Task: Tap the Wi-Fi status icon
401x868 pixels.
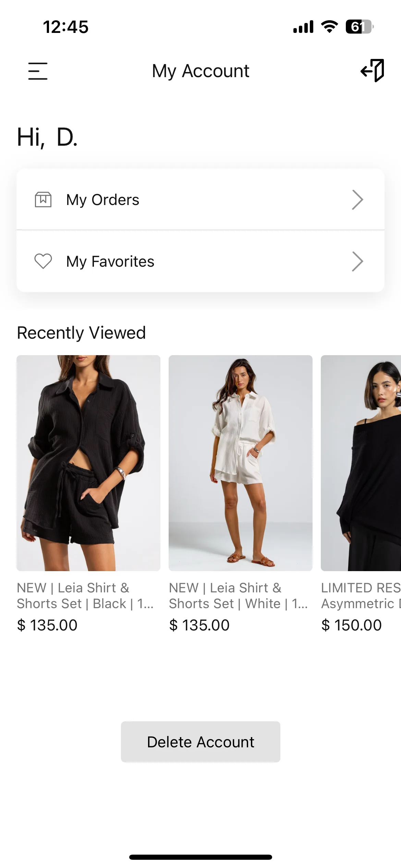Action: click(x=329, y=27)
